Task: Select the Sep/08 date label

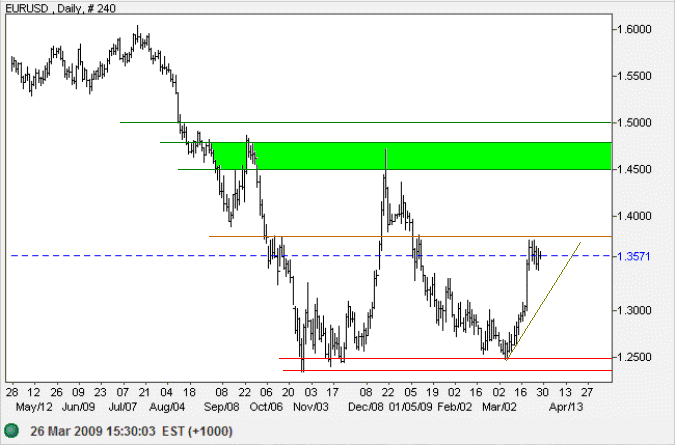Action: [x=221, y=407]
